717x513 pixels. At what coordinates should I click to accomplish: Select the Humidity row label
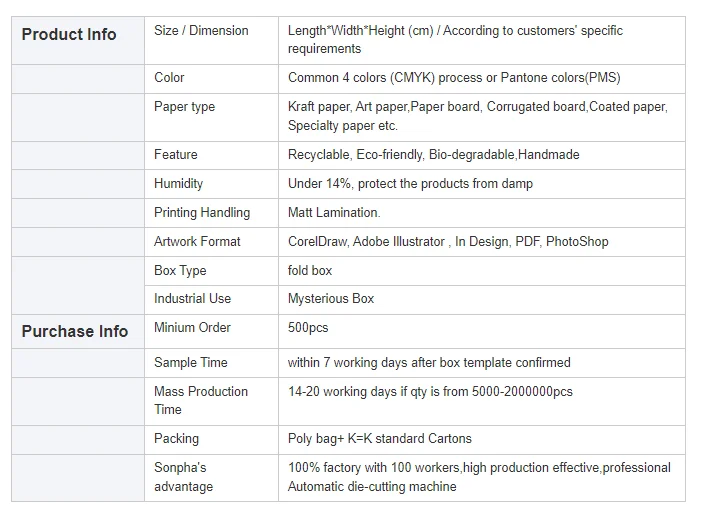point(179,184)
